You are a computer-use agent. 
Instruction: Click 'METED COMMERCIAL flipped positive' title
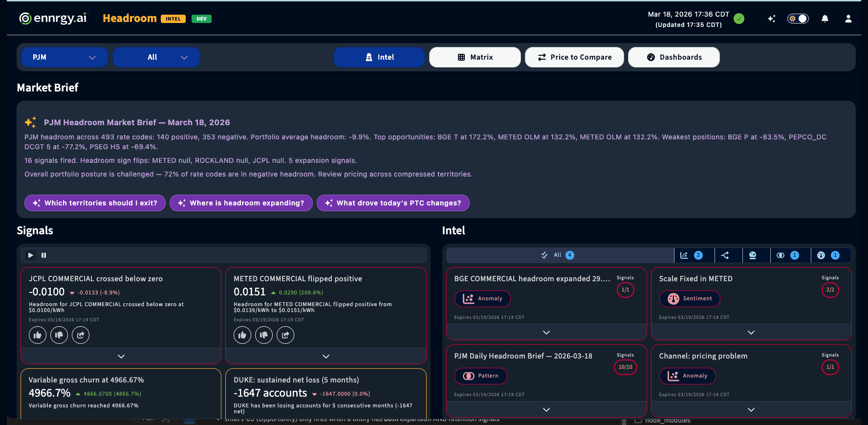tap(298, 279)
